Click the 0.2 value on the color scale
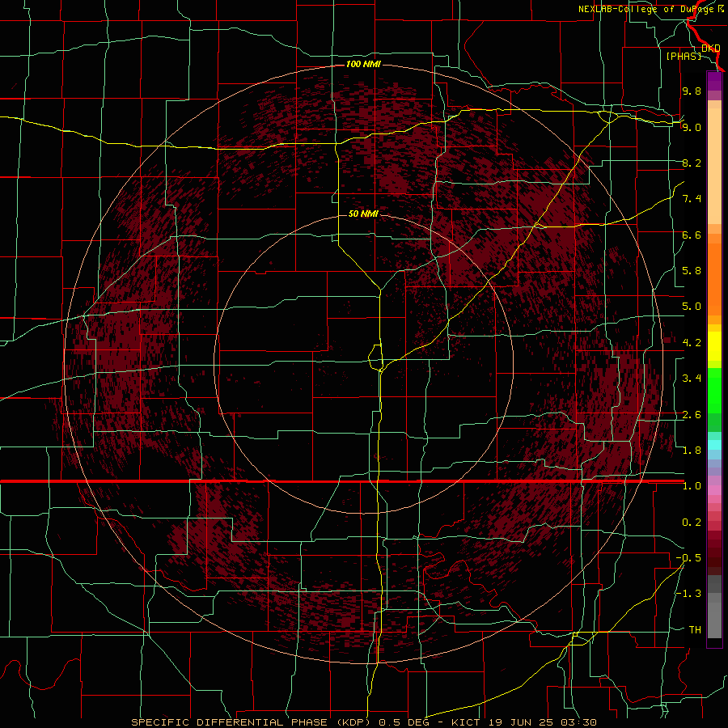Image resolution: width=728 pixels, height=728 pixels. 692,523
